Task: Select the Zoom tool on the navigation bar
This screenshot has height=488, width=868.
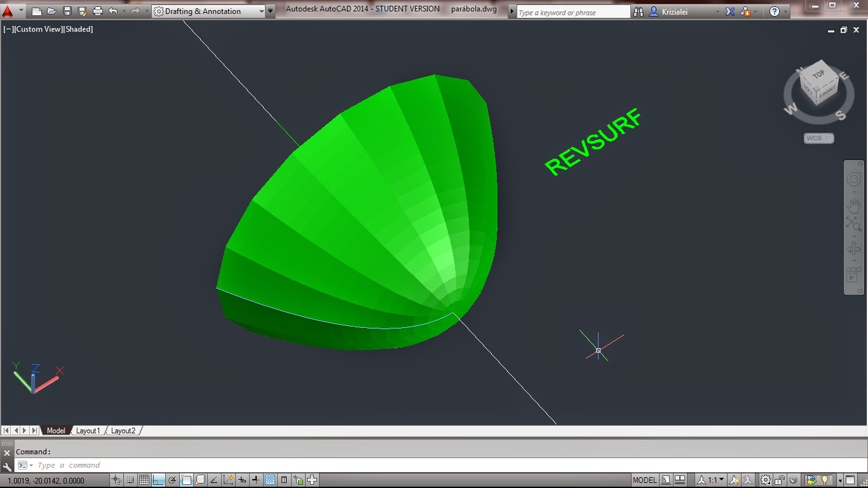Action: [855, 224]
